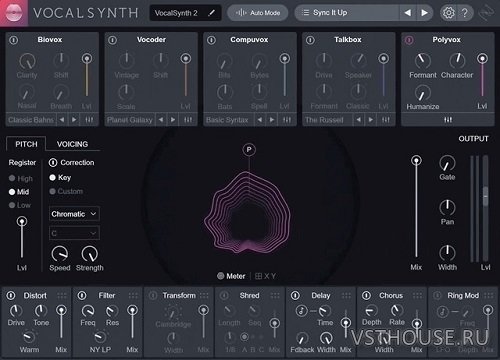
Task: Select the Custom correction option
Action: click(x=66, y=191)
